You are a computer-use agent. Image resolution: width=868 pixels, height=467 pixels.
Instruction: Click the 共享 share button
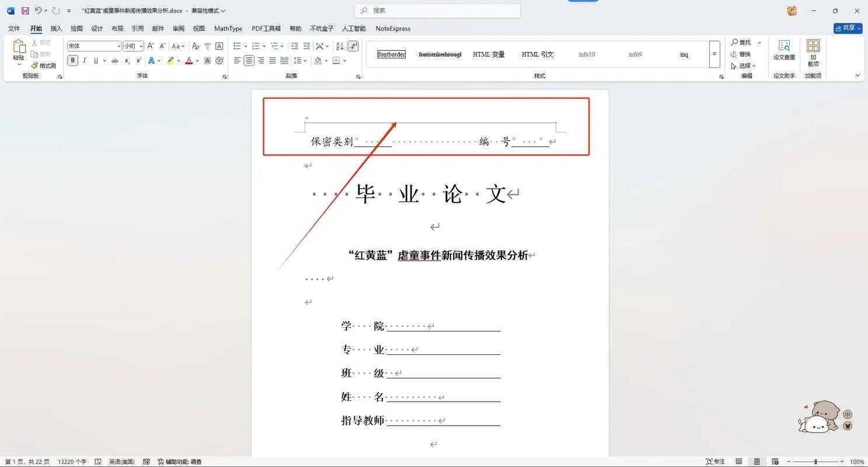[x=848, y=27]
